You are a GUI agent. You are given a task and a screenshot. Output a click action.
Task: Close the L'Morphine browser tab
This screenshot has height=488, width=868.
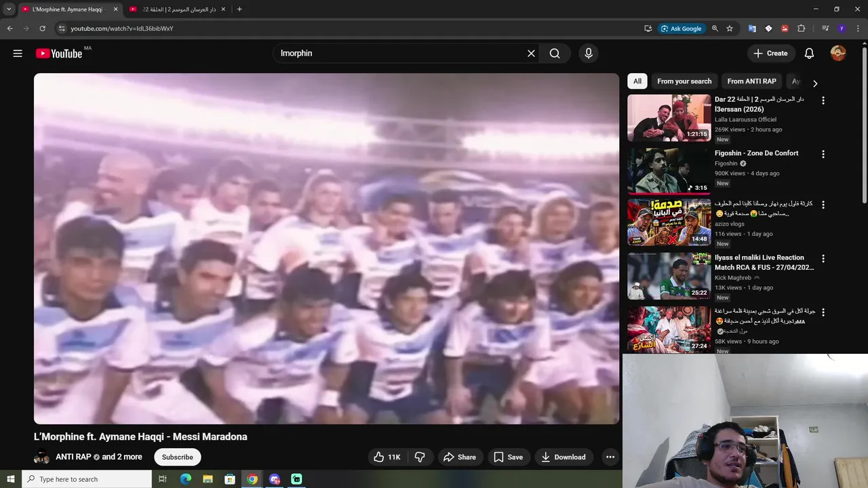click(x=115, y=9)
